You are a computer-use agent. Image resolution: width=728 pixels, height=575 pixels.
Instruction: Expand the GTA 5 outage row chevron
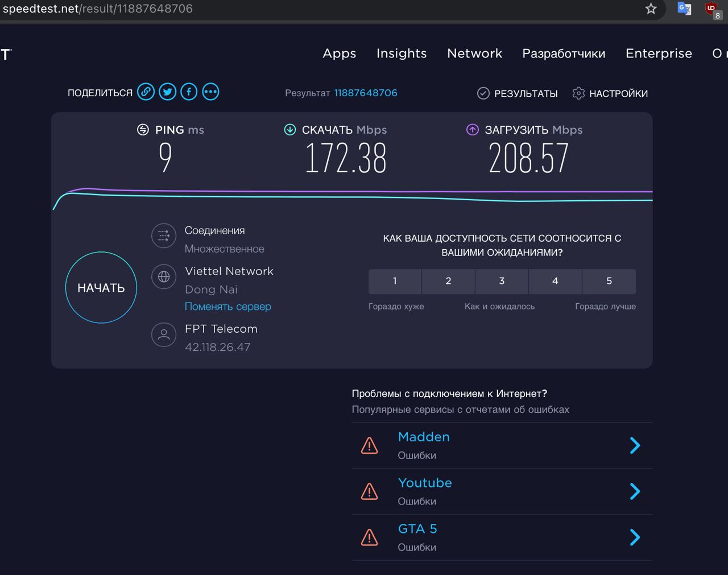coord(635,537)
